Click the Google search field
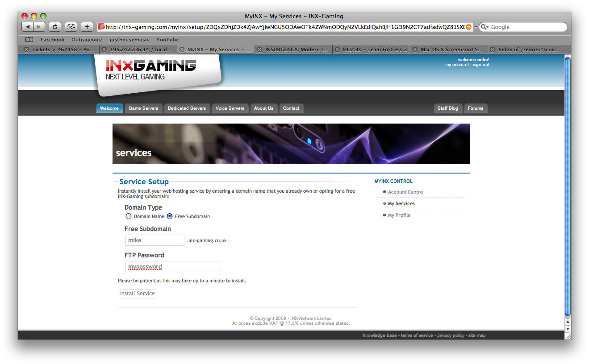 pyautogui.click(x=523, y=27)
